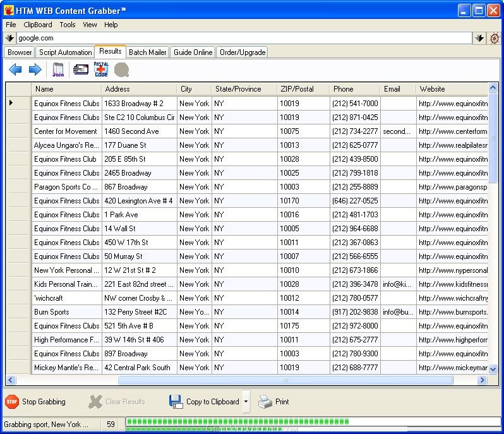Click the Copy to Clipboard button label
This screenshot has width=504, height=434.
[x=212, y=402]
